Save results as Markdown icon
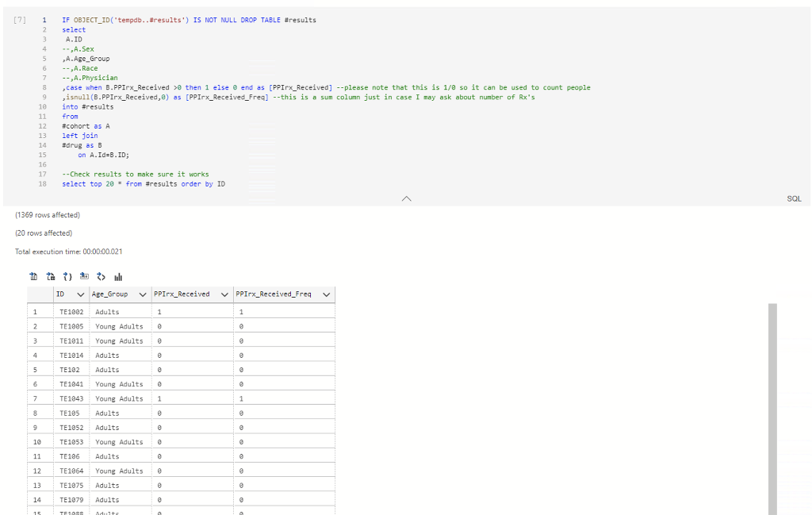The image size is (812, 515). [x=84, y=277]
